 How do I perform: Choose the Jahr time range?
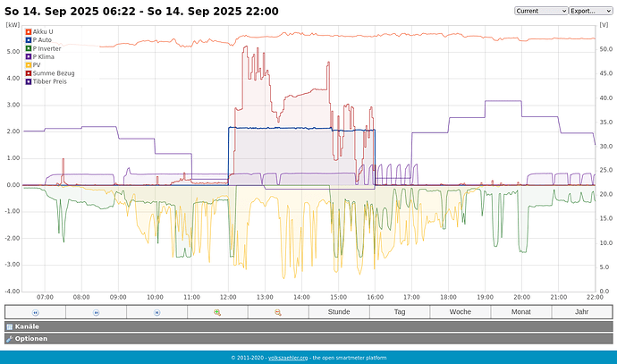point(581,312)
